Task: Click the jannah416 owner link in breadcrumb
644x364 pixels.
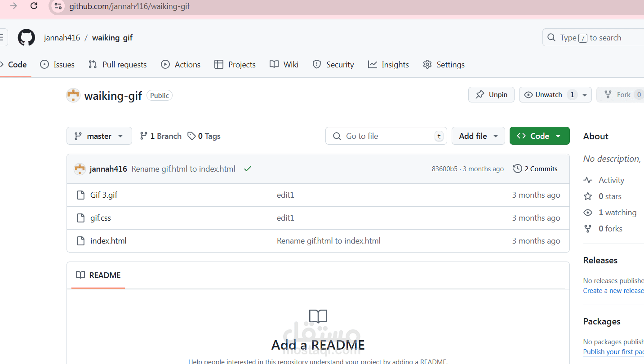Action: [x=62, y=38]
